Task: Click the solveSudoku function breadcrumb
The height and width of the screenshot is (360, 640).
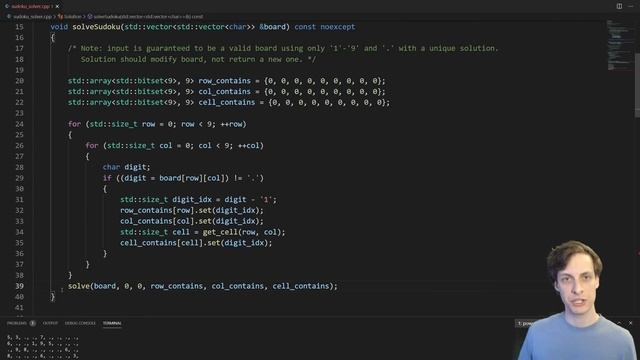Action: point(148,17)
